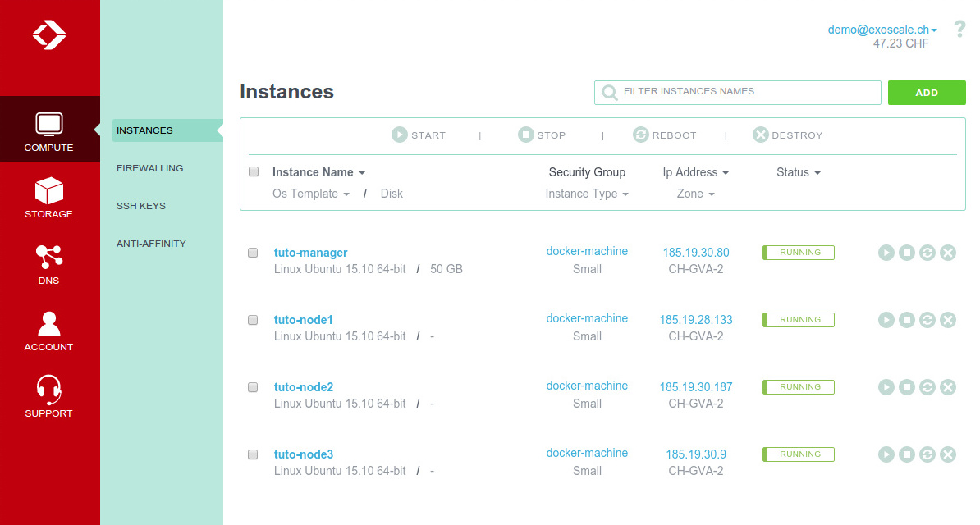
Task: Click the Support headset icon
Action: coord(49,397)
